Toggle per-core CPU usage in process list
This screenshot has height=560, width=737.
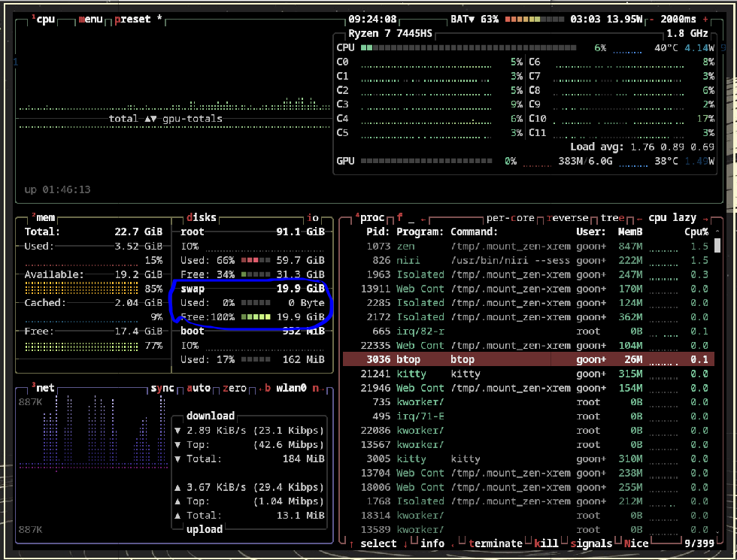click(510, 218)
